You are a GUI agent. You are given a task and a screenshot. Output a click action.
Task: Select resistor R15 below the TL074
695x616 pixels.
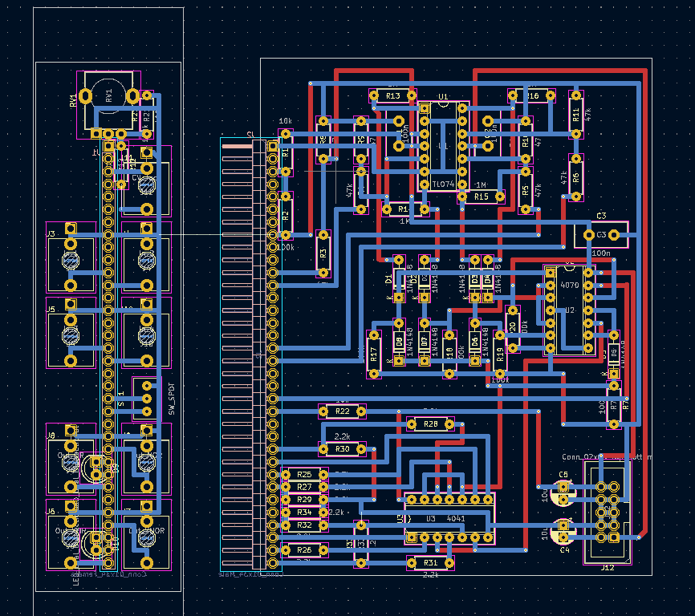coord(480,197)
